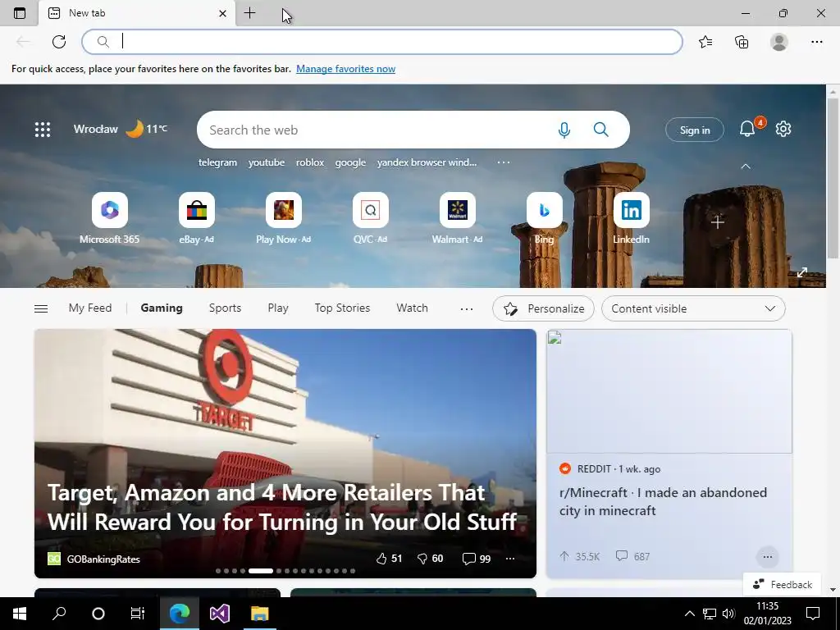Open Task View on taskbar
840x630 pixels.
[138, 614]
